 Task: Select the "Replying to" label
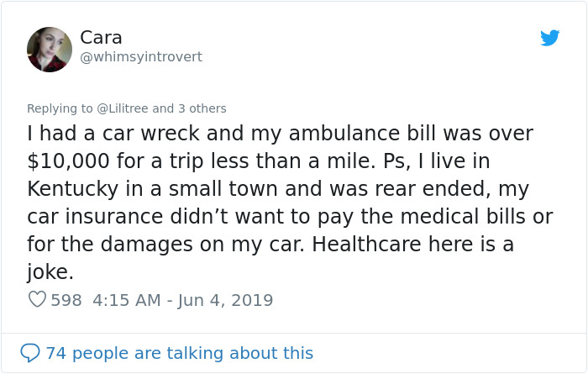[60, 108]
